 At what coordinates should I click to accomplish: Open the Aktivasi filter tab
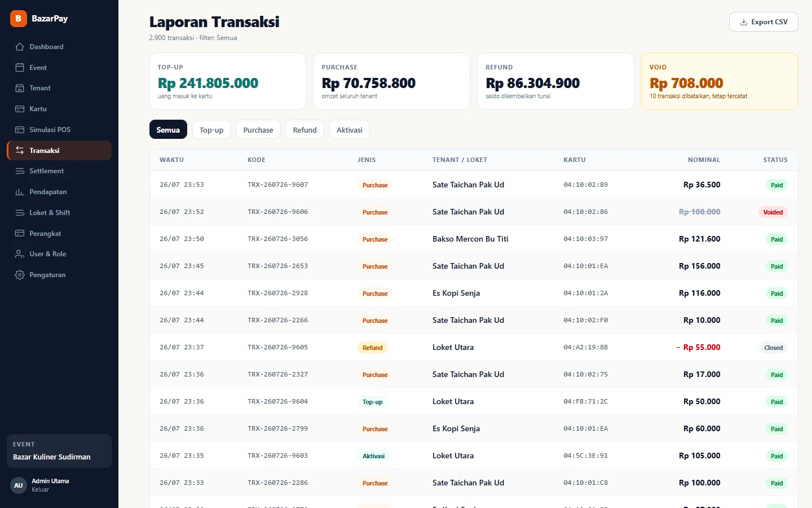pyautogui.click(x=350, y=130)
